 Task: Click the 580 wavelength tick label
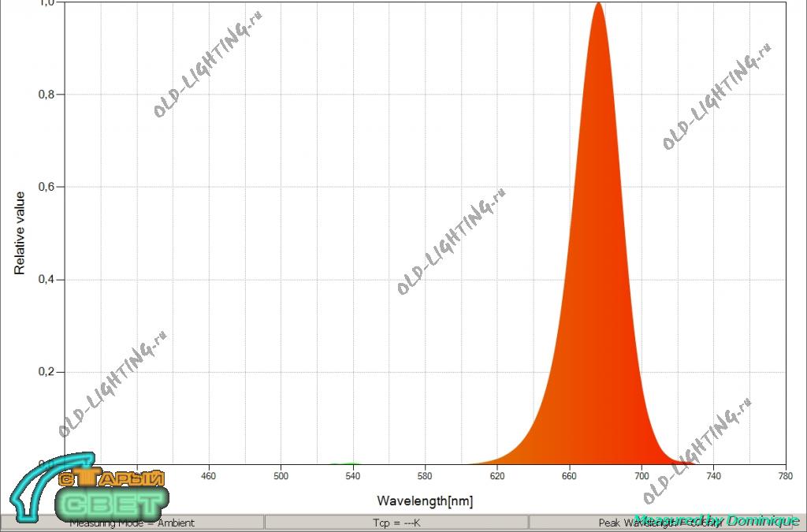[x=425, y=476]
